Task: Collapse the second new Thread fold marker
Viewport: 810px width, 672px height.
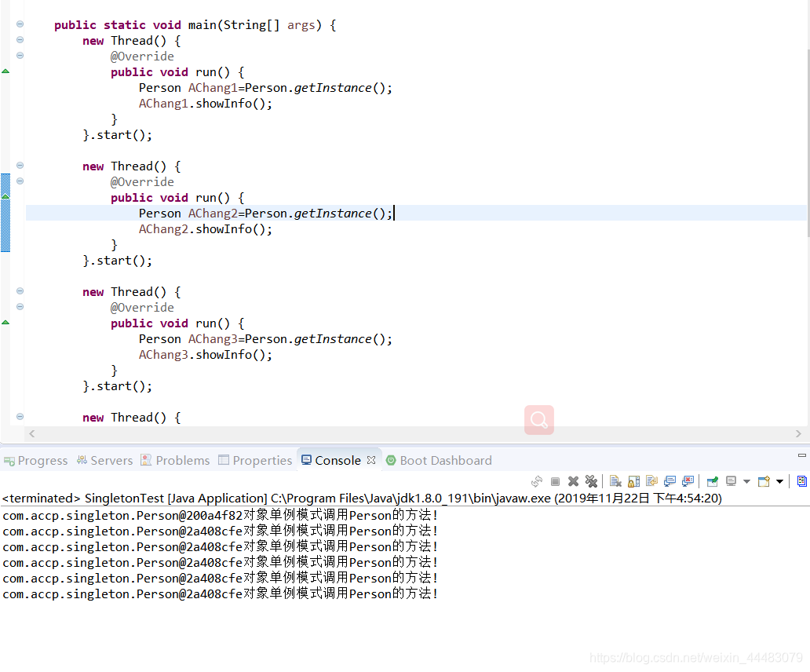Action: click(x=20, y=166)
